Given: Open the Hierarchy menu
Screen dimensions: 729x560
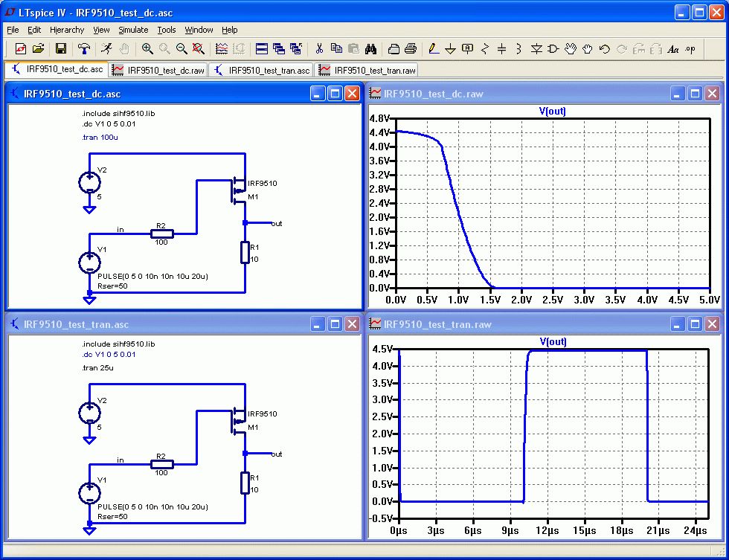Looking at the screenshot, I should [x=67, y=30].
